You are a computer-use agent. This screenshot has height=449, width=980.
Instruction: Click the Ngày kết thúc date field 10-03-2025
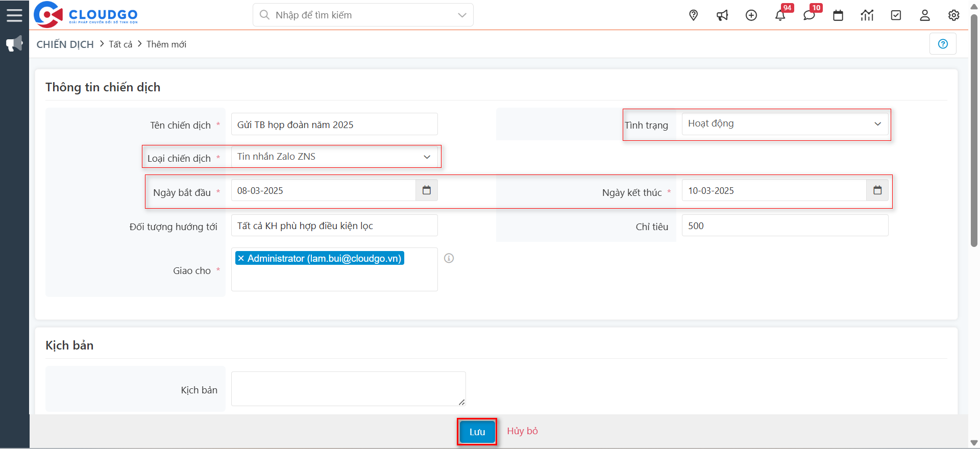774,190
